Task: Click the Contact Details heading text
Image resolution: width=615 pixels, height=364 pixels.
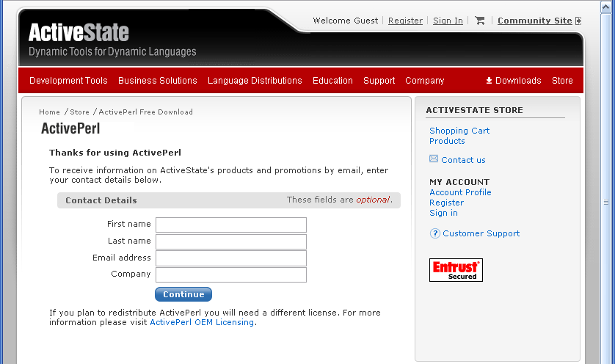Action: [101, 200]
